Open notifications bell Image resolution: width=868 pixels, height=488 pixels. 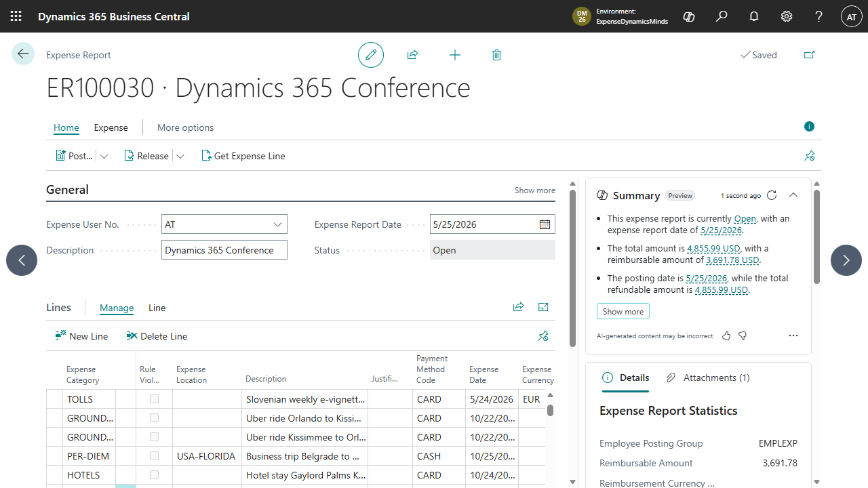click(x=754, y=16)
